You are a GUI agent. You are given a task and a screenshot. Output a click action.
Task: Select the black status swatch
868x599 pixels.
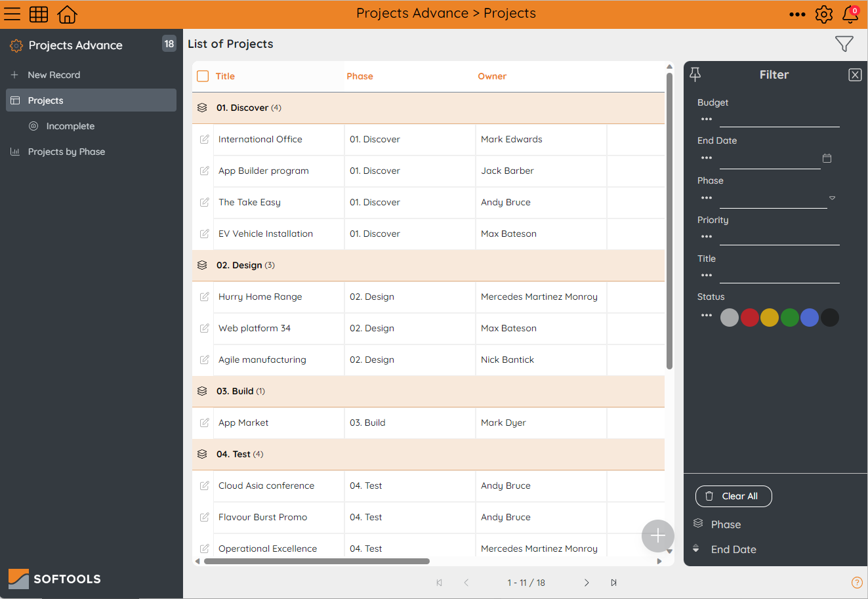click(x=830, y=318)
